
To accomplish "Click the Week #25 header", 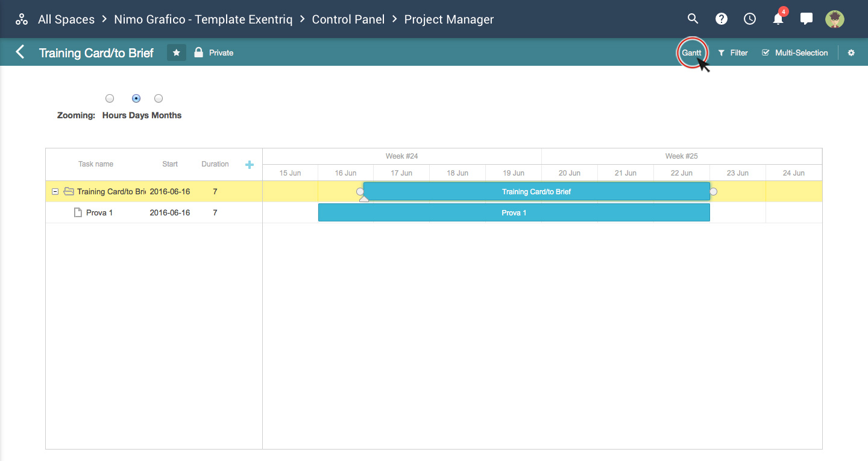I will pos(682,156).
